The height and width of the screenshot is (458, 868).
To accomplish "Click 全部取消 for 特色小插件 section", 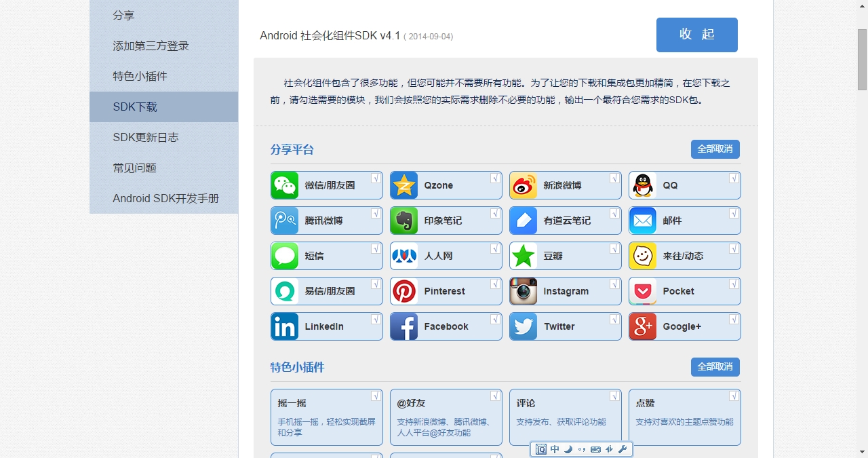I will click(715, 367).
